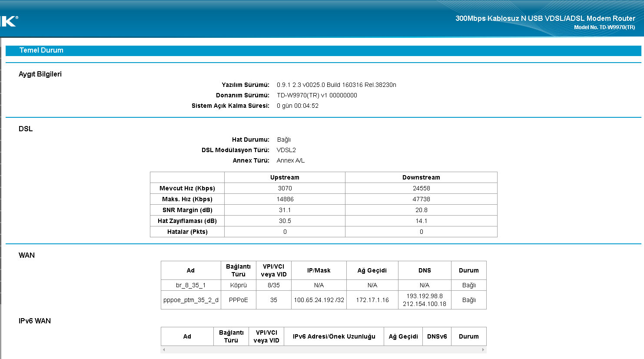
Task: Click the 8/35 VPI/VCI cell
Action: [274, 285]
